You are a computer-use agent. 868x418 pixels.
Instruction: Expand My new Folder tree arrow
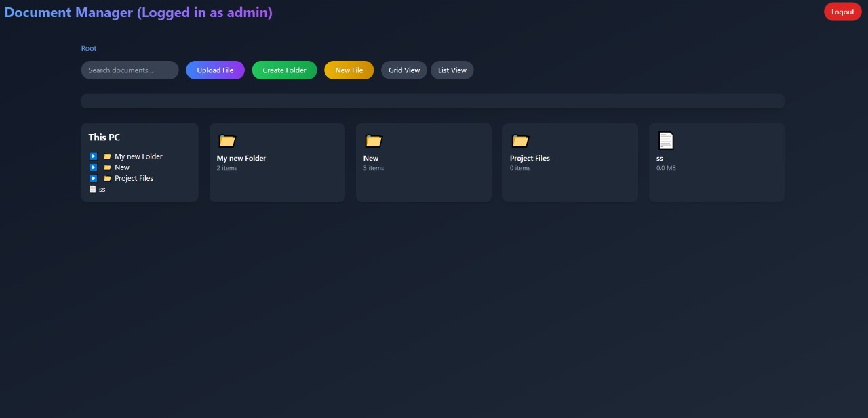click(94, 156)
